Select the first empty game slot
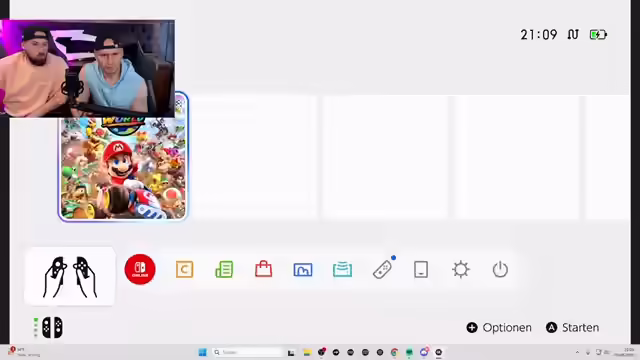This screenshot has width=640, height=360. [x=254, y=157]
